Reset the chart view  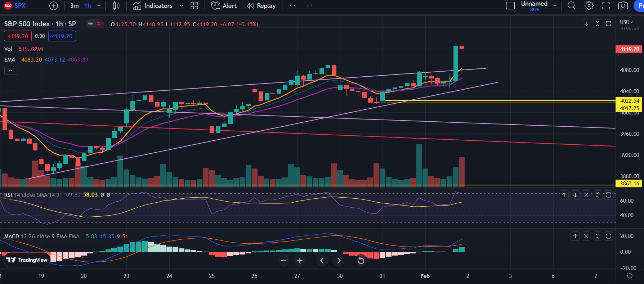(361, 261)
